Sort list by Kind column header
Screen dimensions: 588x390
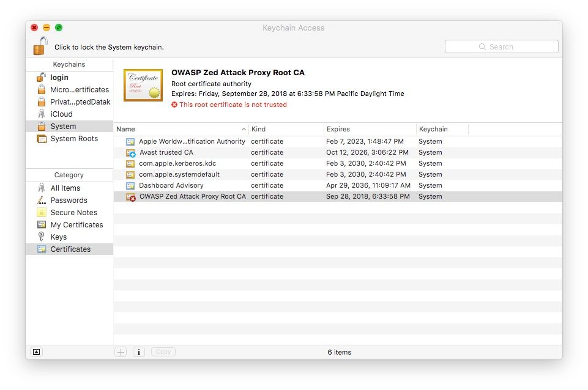click(x=286, y=129)
